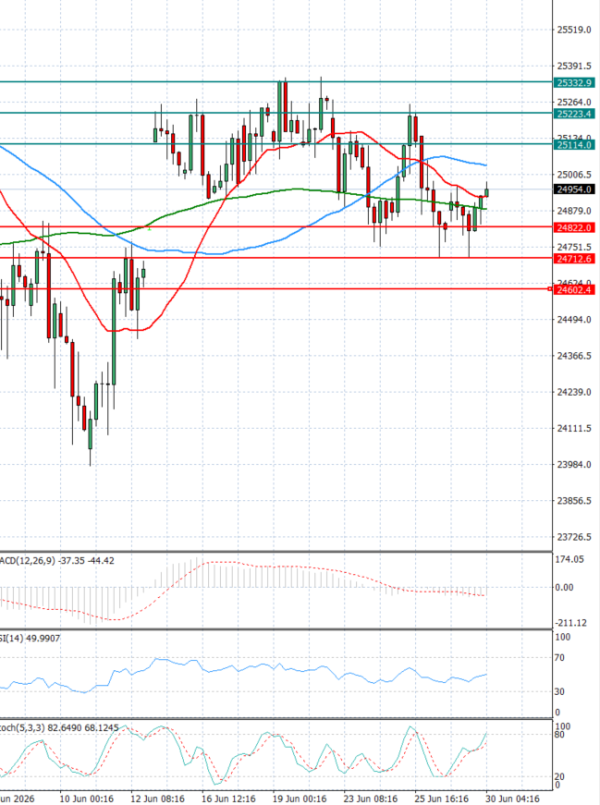
Task: Click the 24366.5 price axis value
Action: pos(574,356)
